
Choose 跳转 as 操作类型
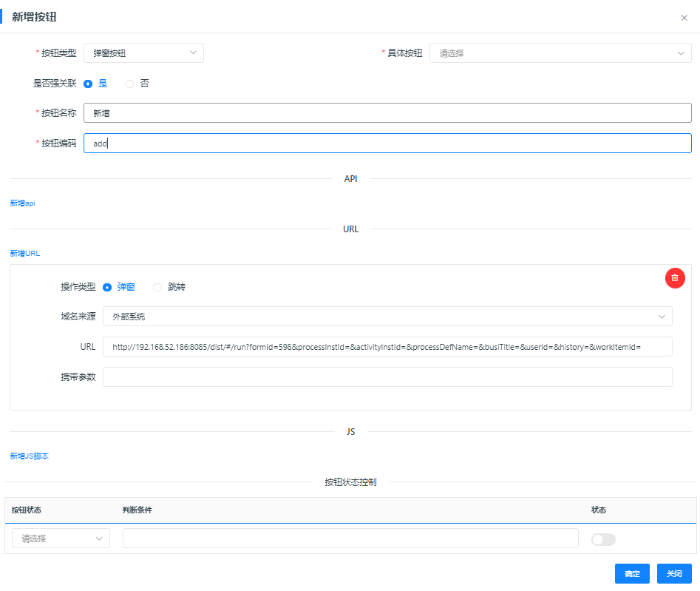coord(157,287)
